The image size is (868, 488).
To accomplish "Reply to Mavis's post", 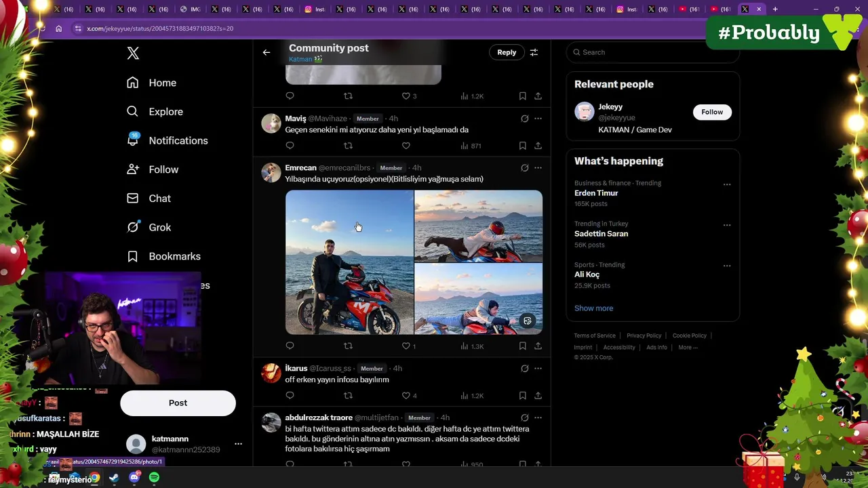I will (290, 146).
